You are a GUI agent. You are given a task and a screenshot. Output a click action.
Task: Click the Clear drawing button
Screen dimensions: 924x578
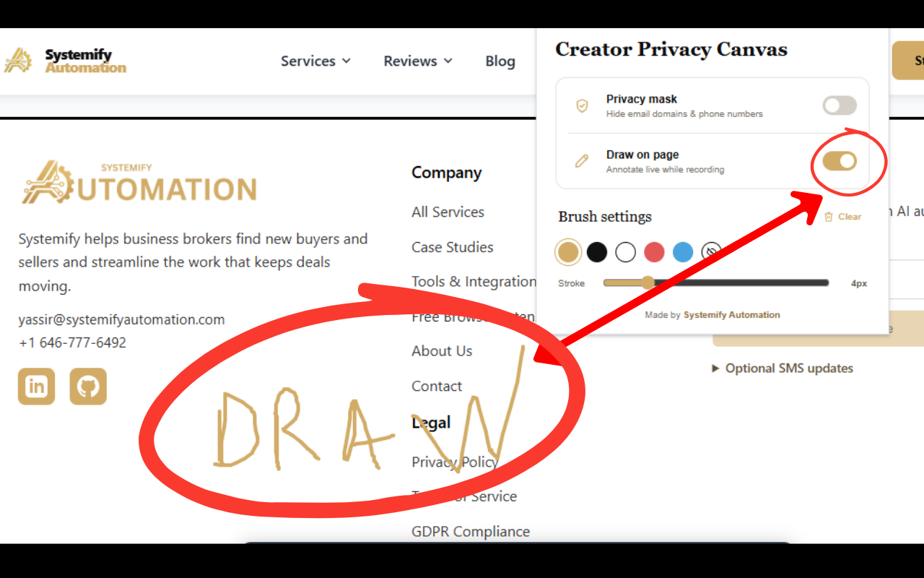pyautogui.click(x=843, y=217)
